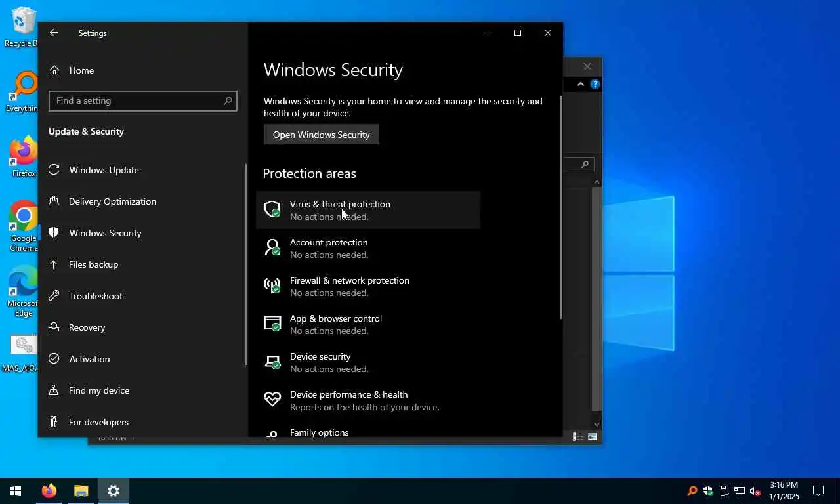The height and width of the screenshot is (504, 840).
Task: Open Firewall & network protection
Action: (368, 286)
